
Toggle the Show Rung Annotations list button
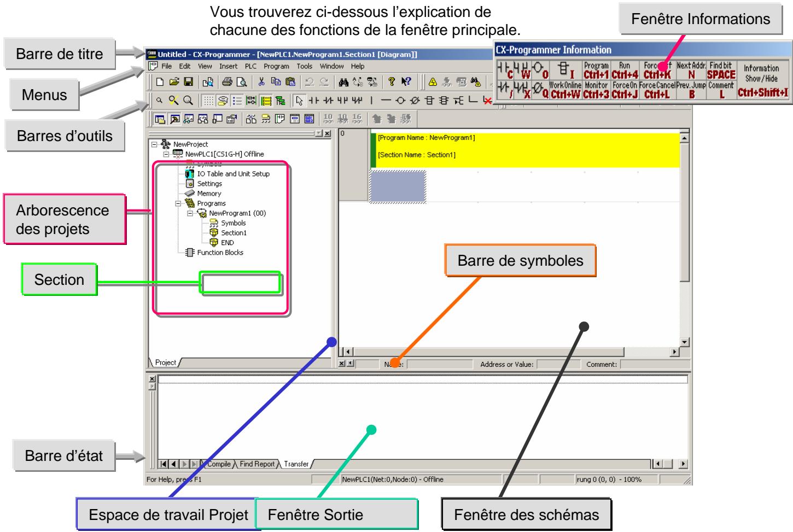pos(237,100)
